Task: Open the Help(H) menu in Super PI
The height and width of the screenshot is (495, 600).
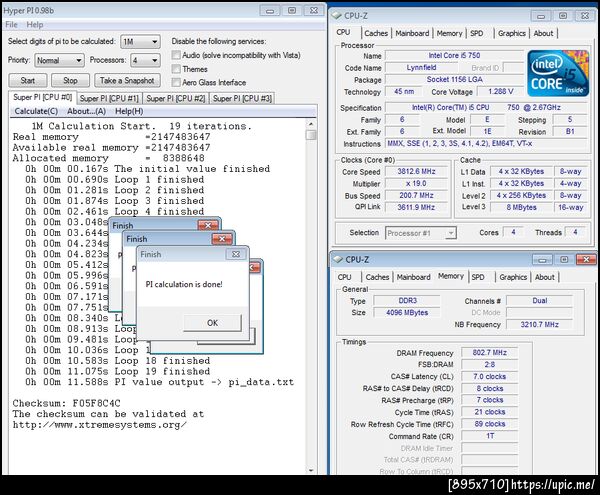Action: [129, 111]
